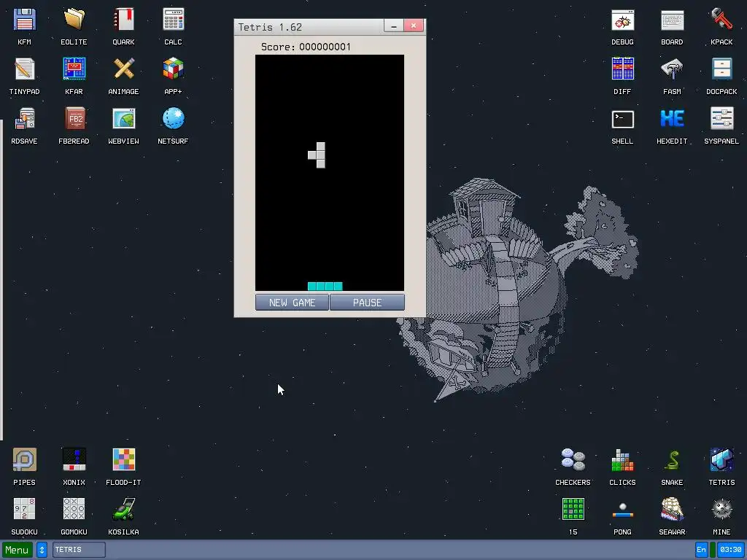
Task: Launch the SNAKE game icon
Action: (672, 460)
